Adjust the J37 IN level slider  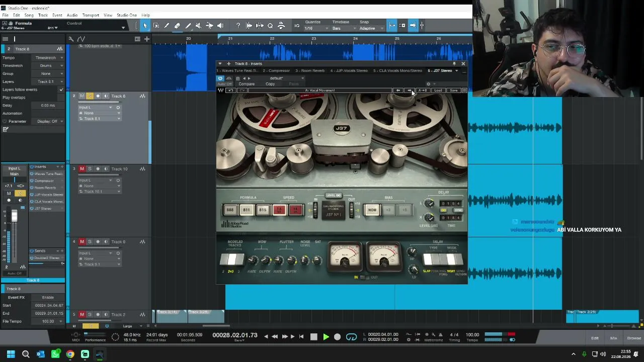tap(316, 210)
